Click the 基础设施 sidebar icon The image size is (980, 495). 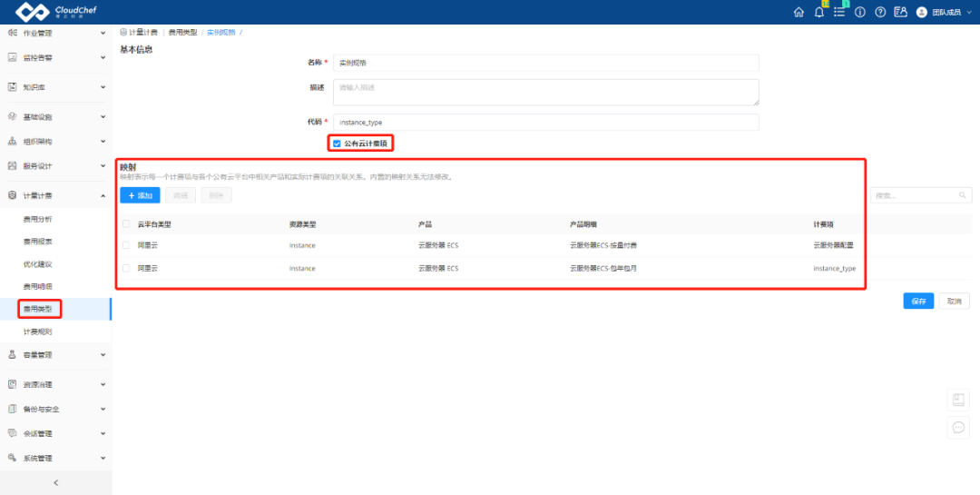point(12,117)
